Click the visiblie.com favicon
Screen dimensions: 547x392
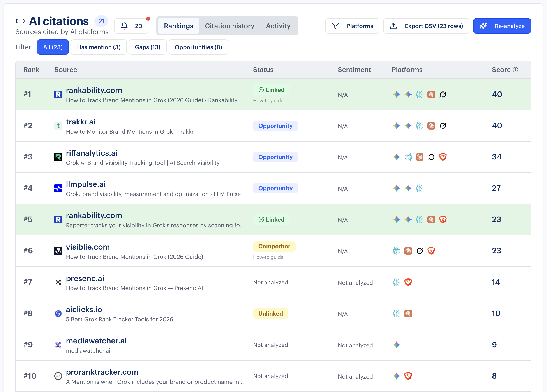coord(58,251)
